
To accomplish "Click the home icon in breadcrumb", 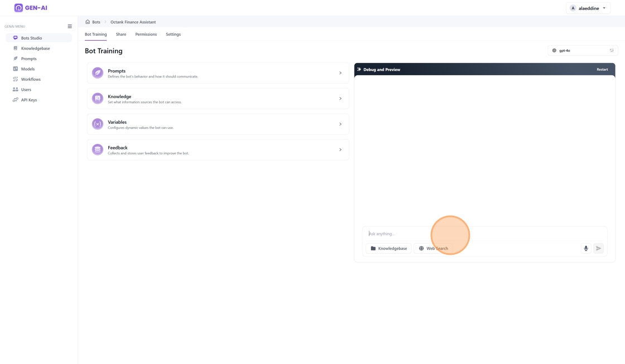I will click(x=88, y=22).
